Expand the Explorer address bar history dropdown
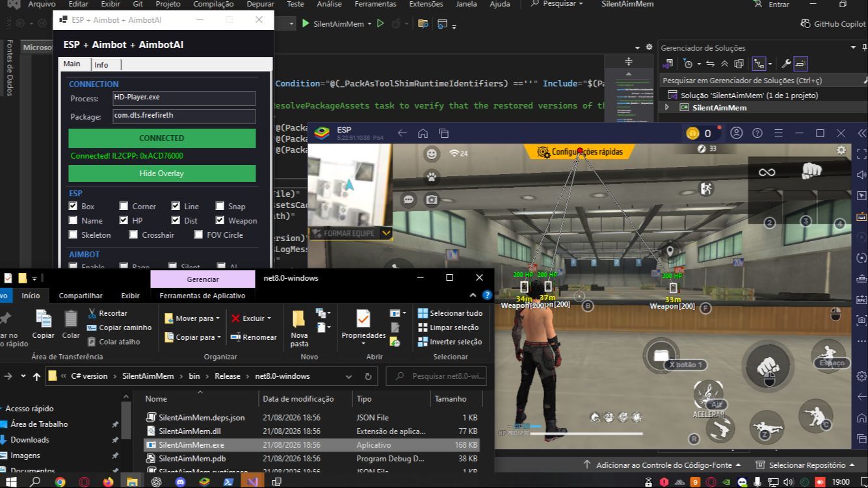Viewport: 868px width, 488px height. 349,376
